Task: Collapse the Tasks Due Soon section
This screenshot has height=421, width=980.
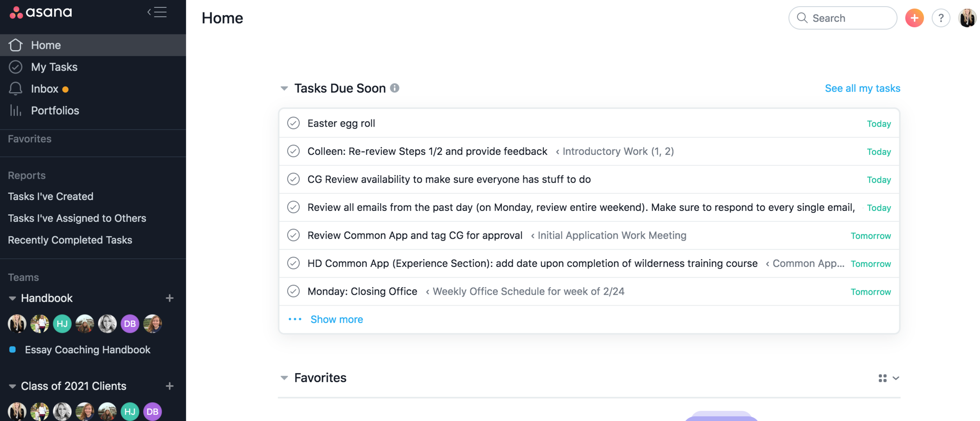Action: (284, 88)
